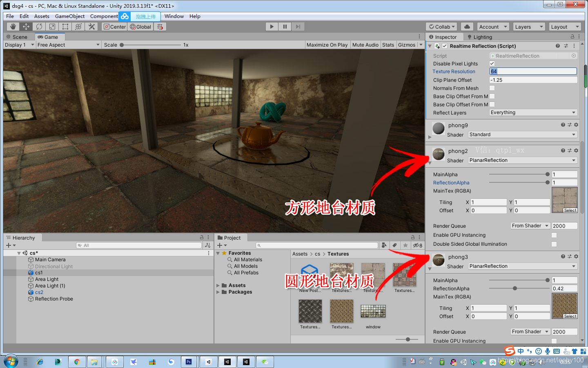Open the Free Aspect dropdown
588x368 pixels.
pos(69,45)
